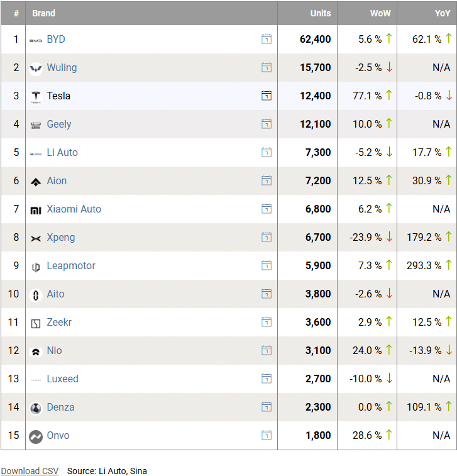Open the BYD brand link

tap(56, 40)
